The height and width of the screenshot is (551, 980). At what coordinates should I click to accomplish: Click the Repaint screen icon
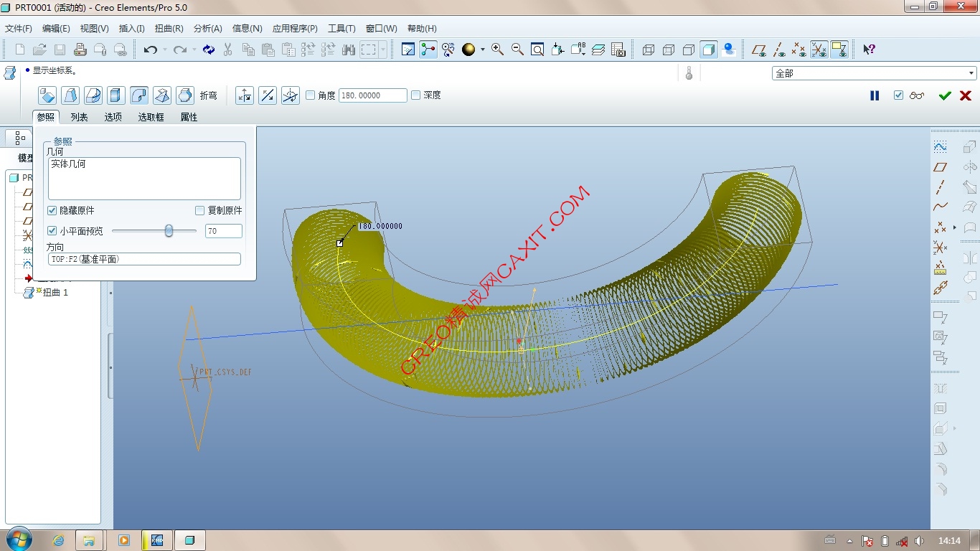tap(408, 50)
